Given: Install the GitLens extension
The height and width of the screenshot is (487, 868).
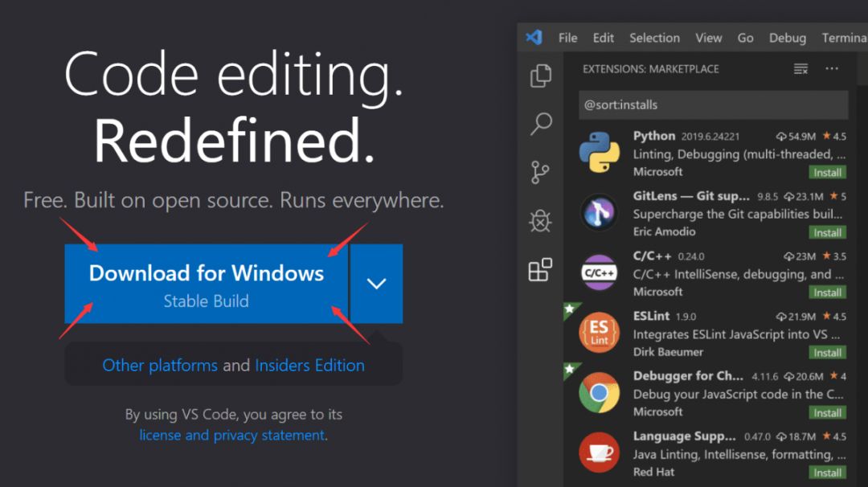Looking at the screenshot, I should pos(827,232).
